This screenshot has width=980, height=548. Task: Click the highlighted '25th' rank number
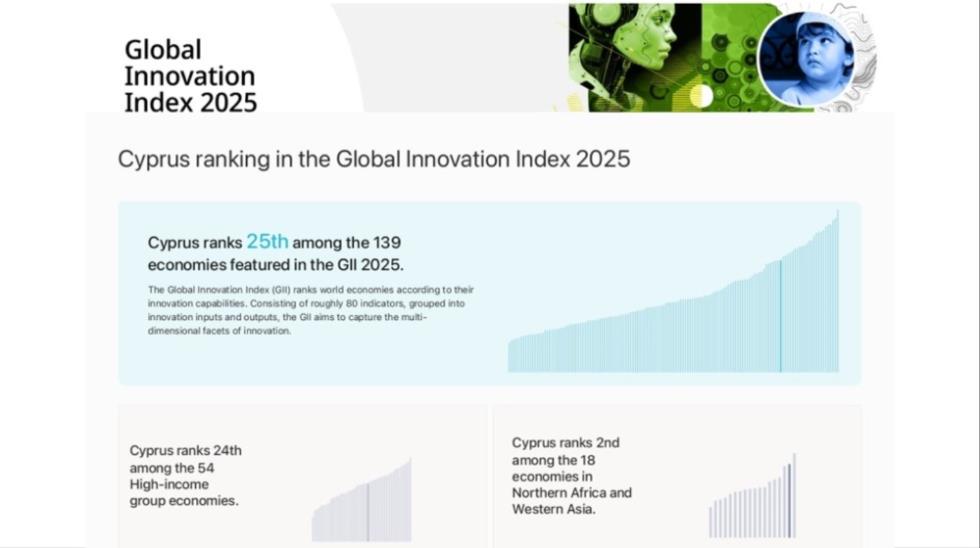[x=268, y=241]
